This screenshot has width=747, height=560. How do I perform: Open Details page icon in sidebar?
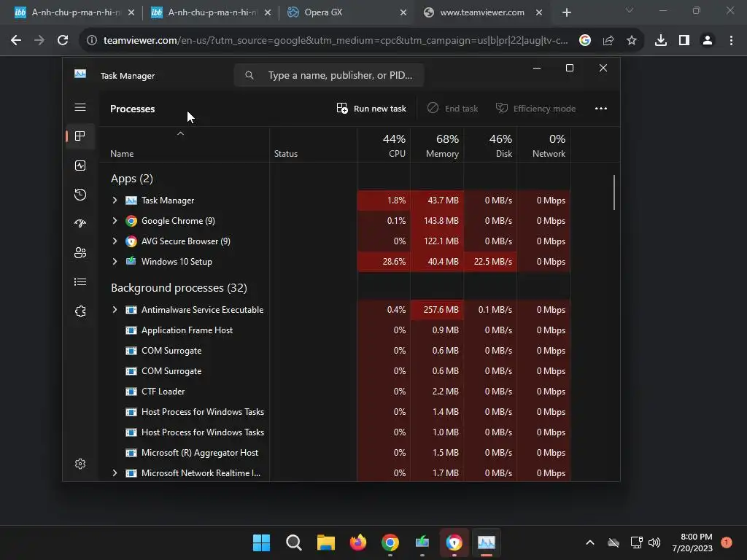click(80, 282)
